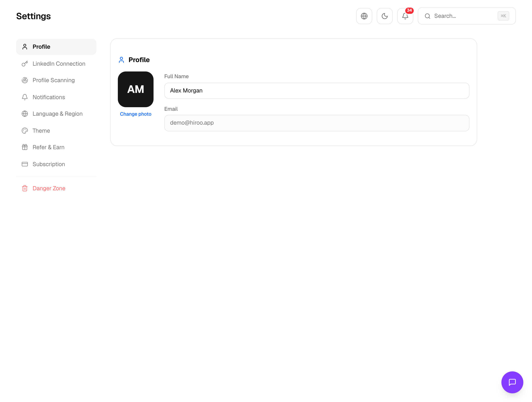Open Notifications settings in the sidebar
The image size is (532, 402).
tap(56, 97)
